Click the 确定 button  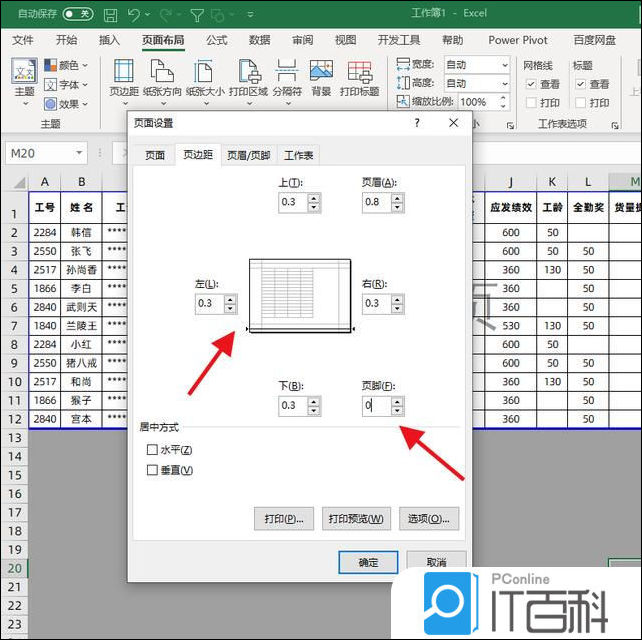click(x=368, y=563)
